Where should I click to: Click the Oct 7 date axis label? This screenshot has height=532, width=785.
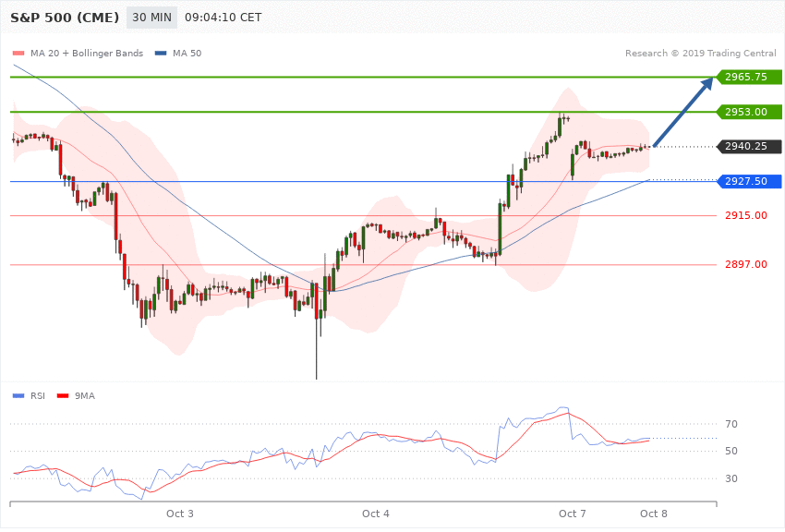(573, 514)
